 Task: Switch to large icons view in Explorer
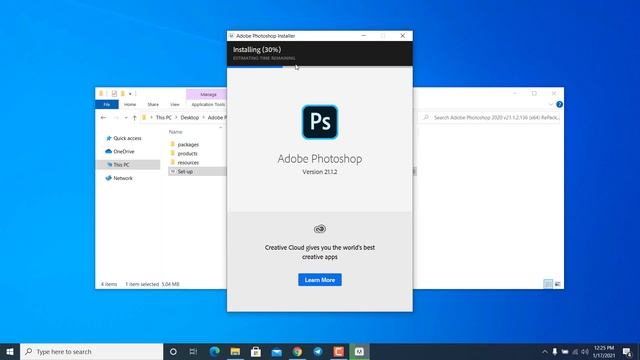point(558,284)
